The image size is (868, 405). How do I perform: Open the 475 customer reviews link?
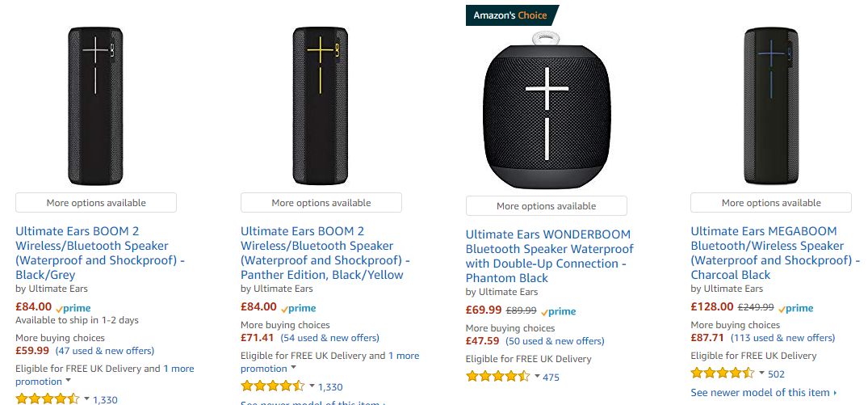(551, 378)
